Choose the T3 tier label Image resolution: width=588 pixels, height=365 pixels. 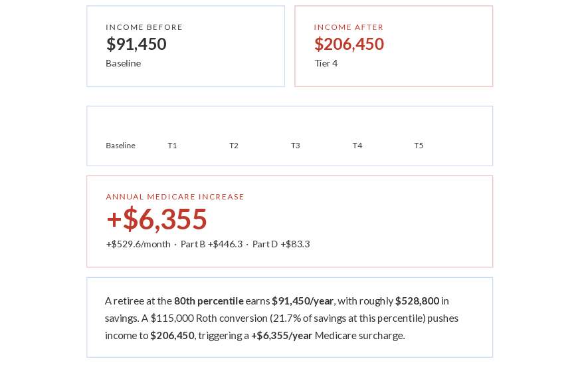pos(296,146)
